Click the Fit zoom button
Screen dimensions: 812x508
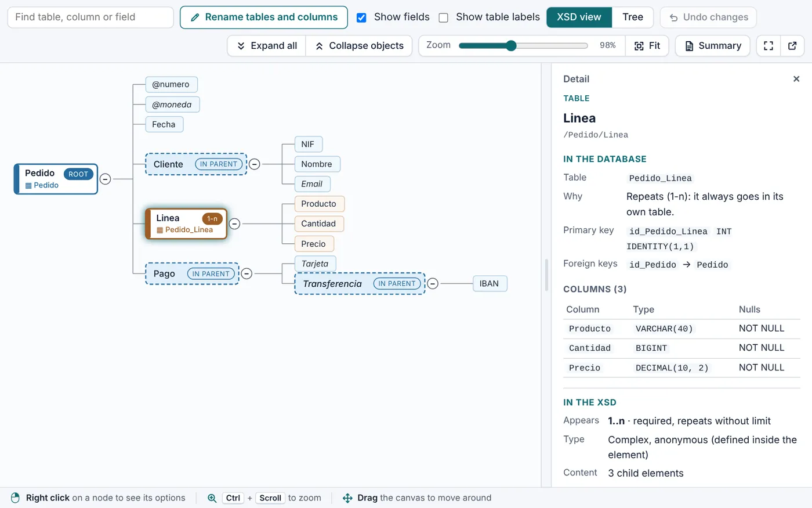[x=647, y=46]
